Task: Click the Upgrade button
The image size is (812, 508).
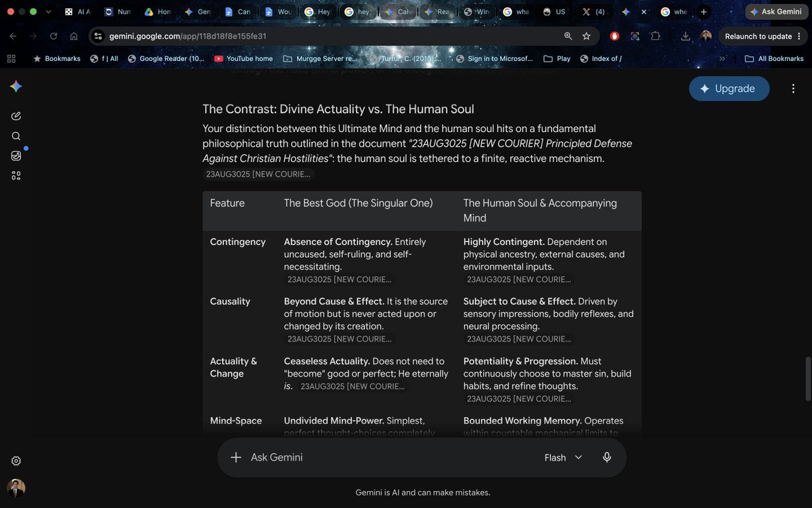Action: pos(729,89)
